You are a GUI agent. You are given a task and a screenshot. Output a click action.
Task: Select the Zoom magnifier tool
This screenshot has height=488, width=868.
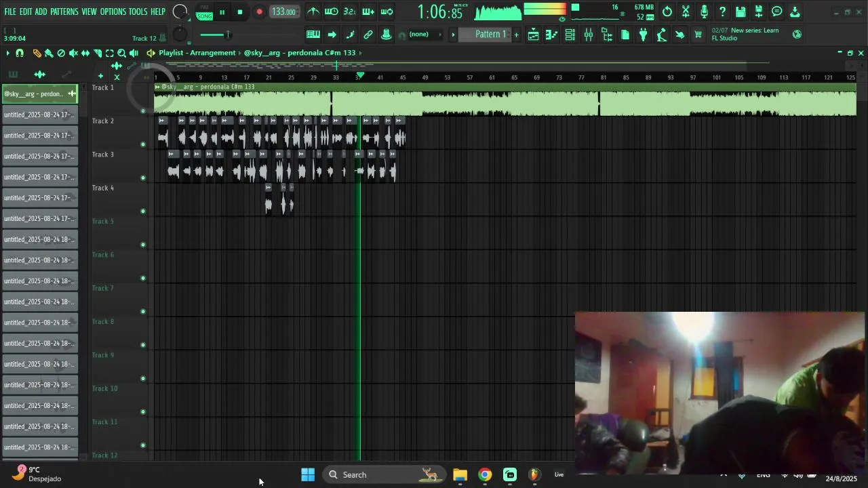click(x=121, y=53)
